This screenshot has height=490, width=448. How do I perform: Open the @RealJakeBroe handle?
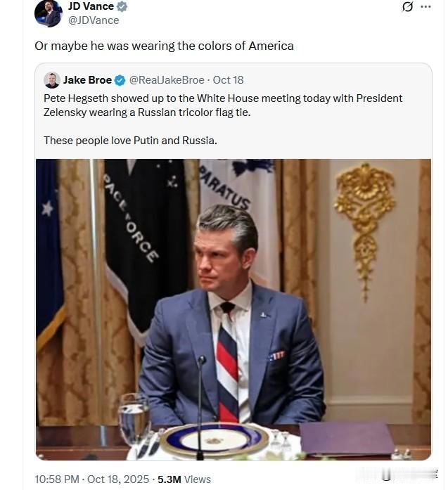click(167, 80)
